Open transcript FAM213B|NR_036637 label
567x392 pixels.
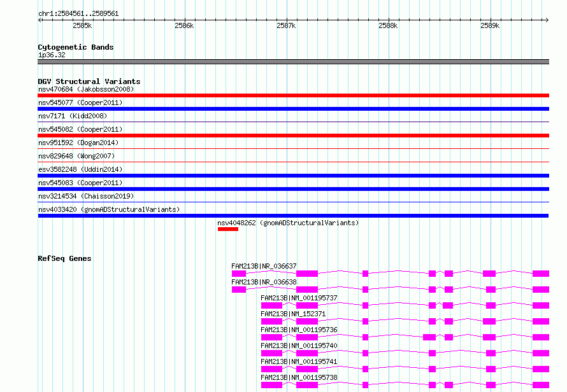(x=264, y=266)
